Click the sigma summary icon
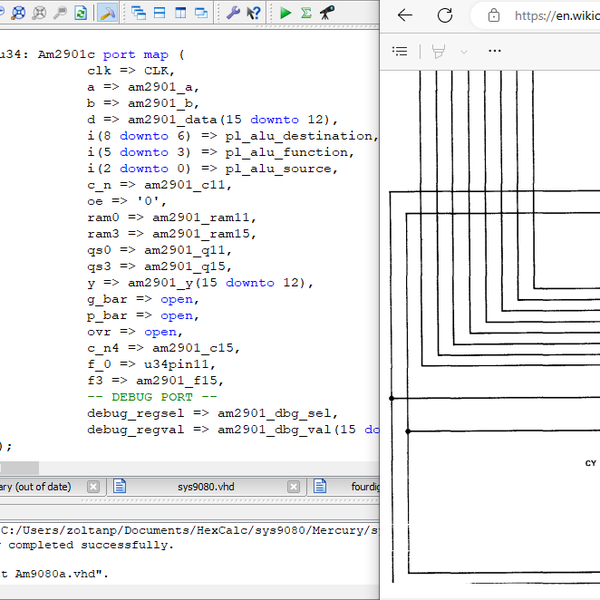The width and height of the screenshot is (600, 600). (x=306, y=14)
